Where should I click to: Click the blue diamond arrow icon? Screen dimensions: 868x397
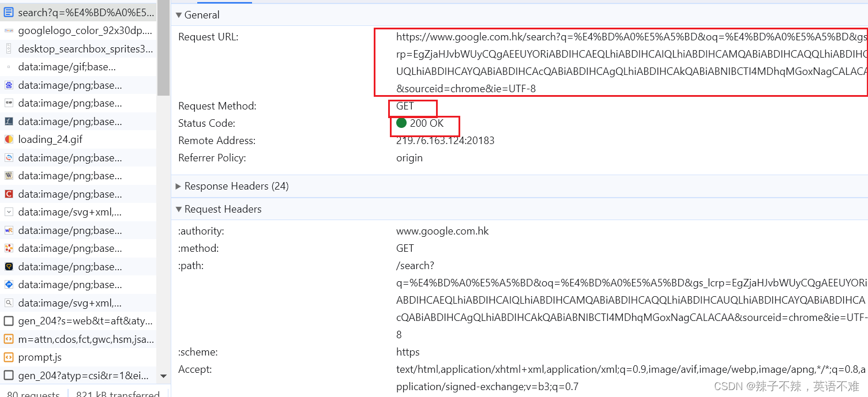click(x=9, y=285)
